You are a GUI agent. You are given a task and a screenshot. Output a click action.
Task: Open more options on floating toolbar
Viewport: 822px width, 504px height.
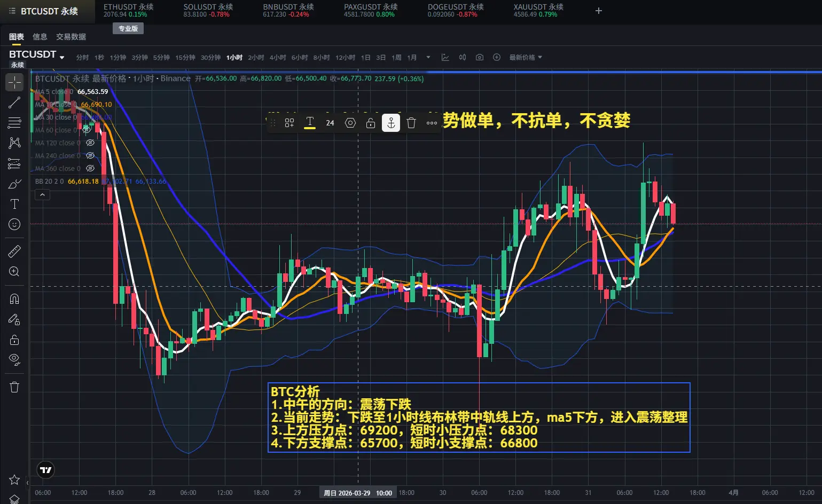tap(432, 123)
